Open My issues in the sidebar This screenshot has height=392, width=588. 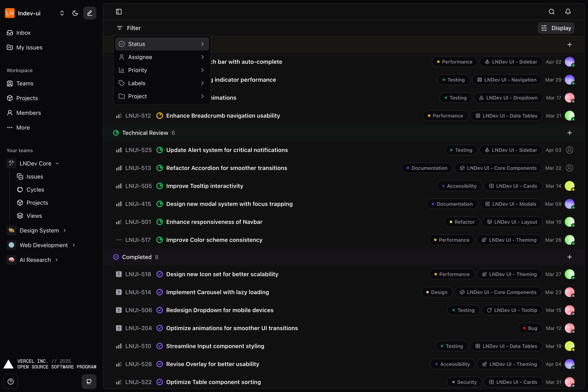[29, 47]
